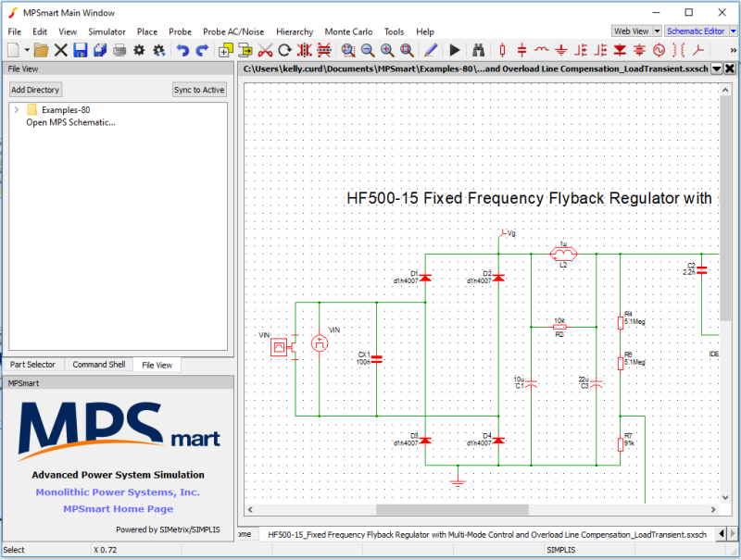Click the Save schematic floppy disk icon
The height and width of the screenshot is (560, 741).
(81, 50)
